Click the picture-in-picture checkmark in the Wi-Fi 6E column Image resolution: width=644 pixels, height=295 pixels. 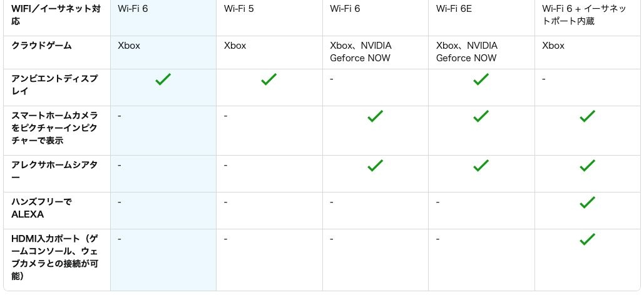[481, 116]
